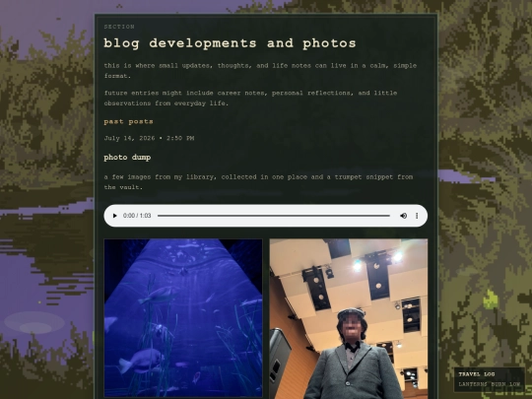Click the '0:00 / 1:03' time display
Viewport: 532px width, 399px height.
(137, 216)
